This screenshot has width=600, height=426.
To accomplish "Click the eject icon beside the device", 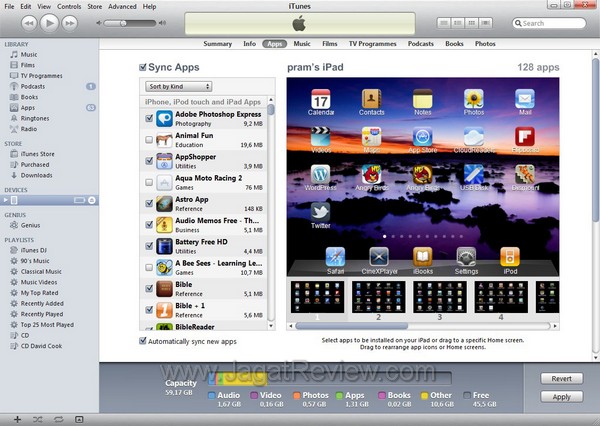I will (92, 200).
